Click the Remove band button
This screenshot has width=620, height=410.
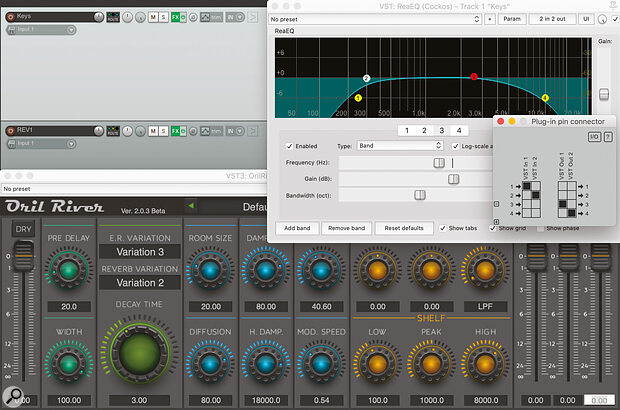[x=346, y=228]
